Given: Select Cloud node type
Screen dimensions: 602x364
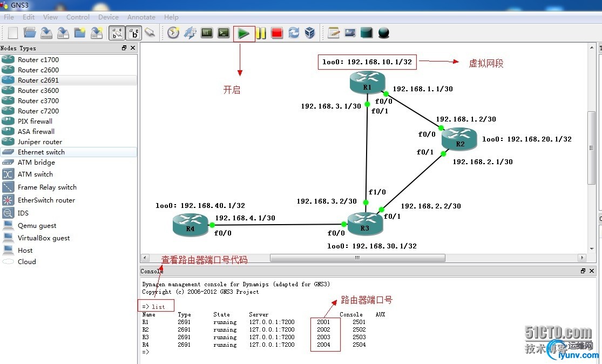Looking at the screenshot, I should [x=69, y=261].
